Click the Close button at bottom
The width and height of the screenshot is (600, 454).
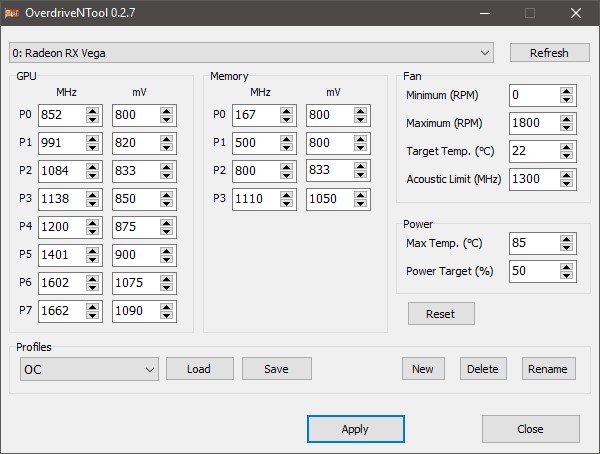(x=531, y=429)
